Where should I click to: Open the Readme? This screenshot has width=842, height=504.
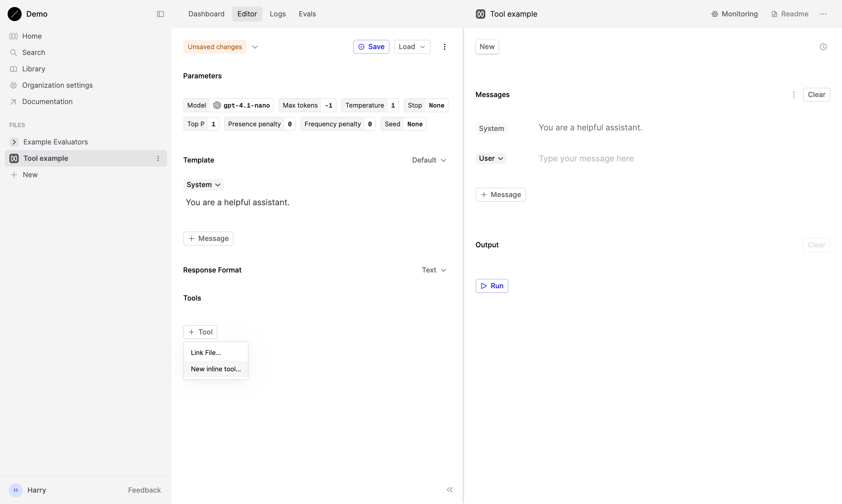(790, 14)
